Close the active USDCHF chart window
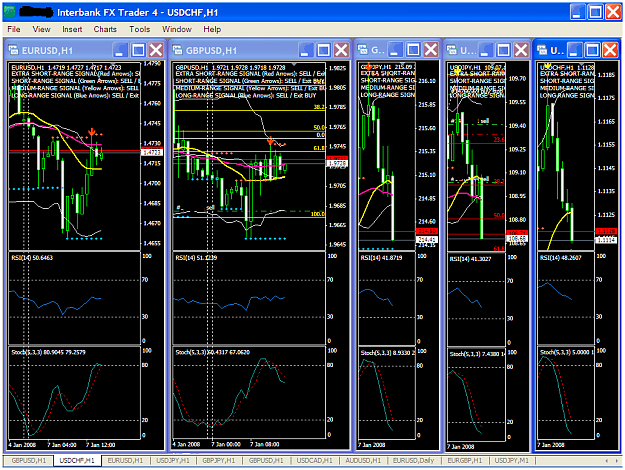 [x=610, y=50]
